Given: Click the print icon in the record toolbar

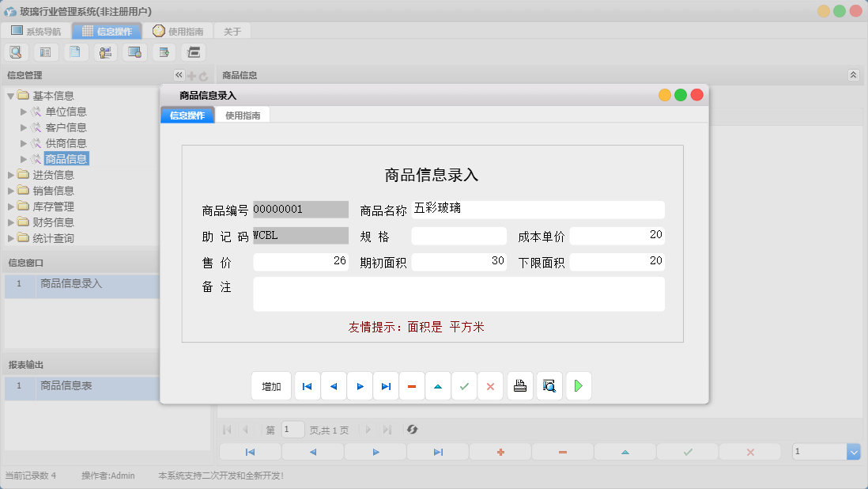Looking at the screenshot, I should 519,385.
